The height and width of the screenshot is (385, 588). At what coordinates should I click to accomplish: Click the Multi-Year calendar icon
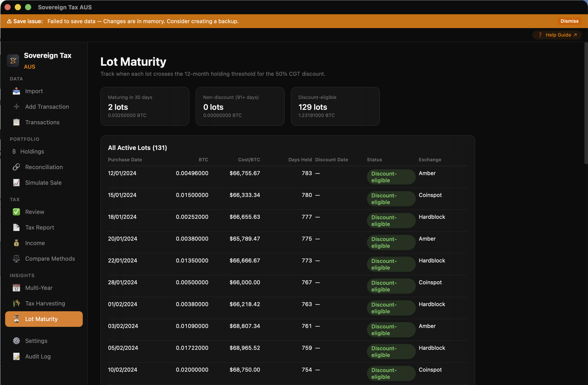point(16,288)
